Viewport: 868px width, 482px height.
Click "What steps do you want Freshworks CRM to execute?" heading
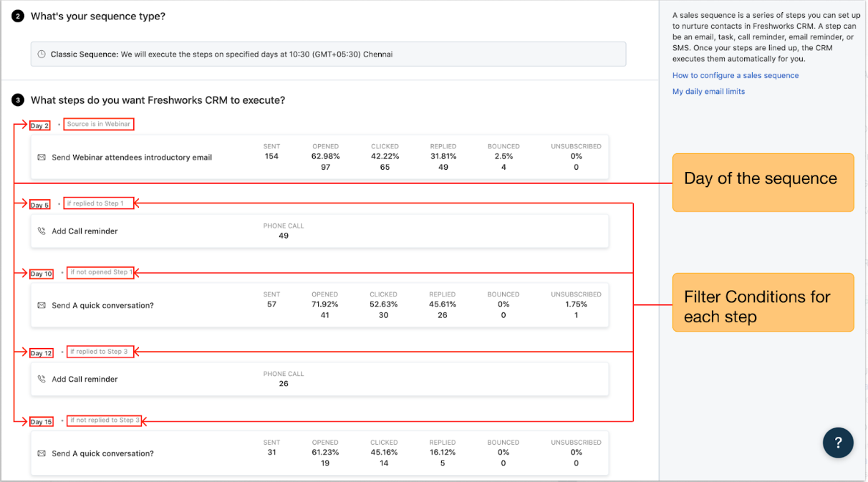tap(158, 100)
